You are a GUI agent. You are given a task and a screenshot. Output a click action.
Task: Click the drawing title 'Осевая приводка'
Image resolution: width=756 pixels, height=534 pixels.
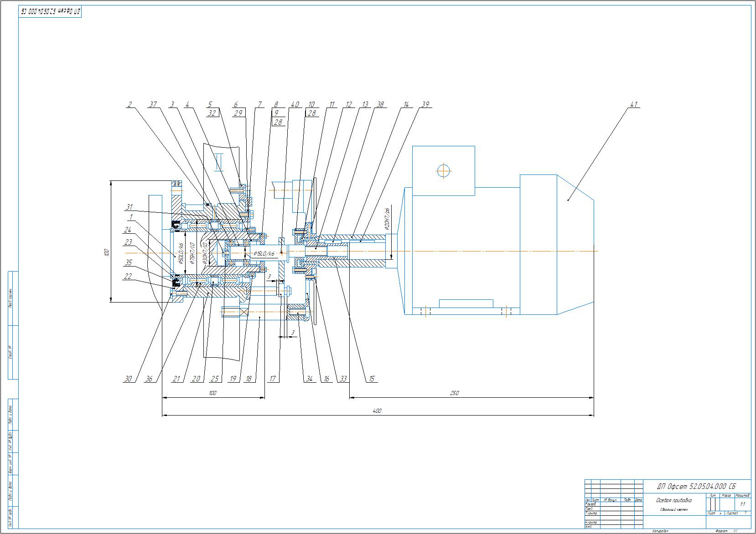[x=673, y=500]
